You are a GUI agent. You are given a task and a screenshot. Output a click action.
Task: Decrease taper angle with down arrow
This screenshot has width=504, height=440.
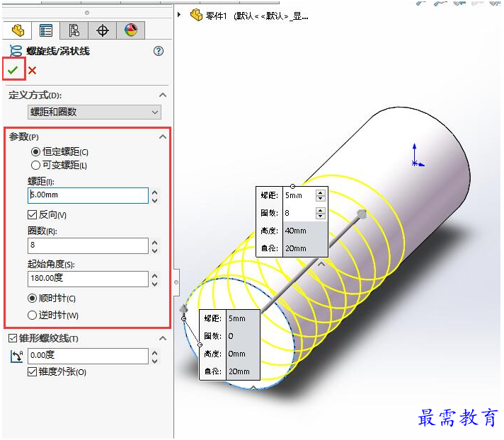155,361
